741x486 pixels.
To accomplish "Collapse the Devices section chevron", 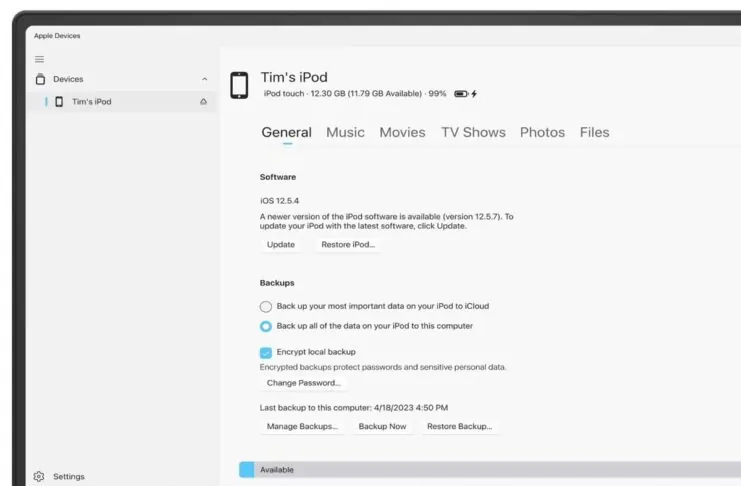I will coord(204,79).
